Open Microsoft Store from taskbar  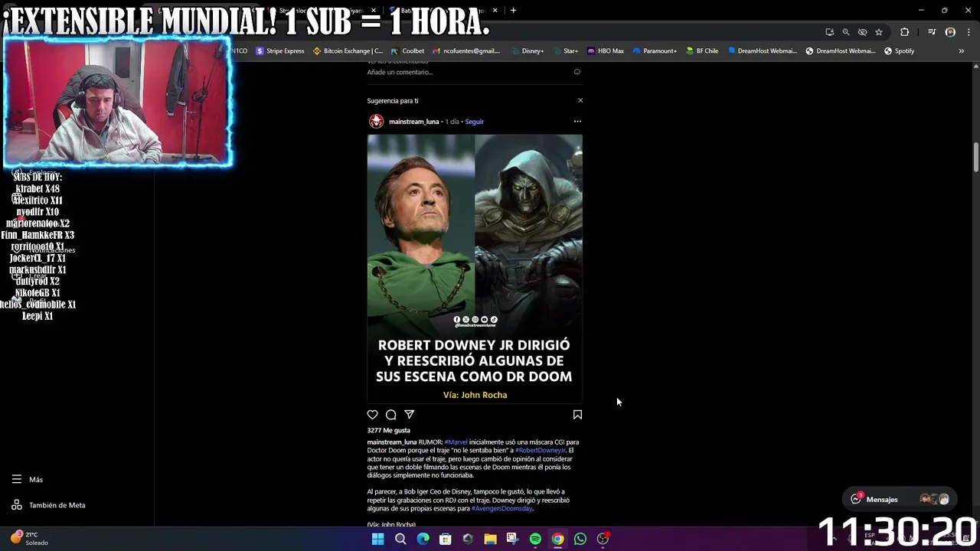click(446, 539)
